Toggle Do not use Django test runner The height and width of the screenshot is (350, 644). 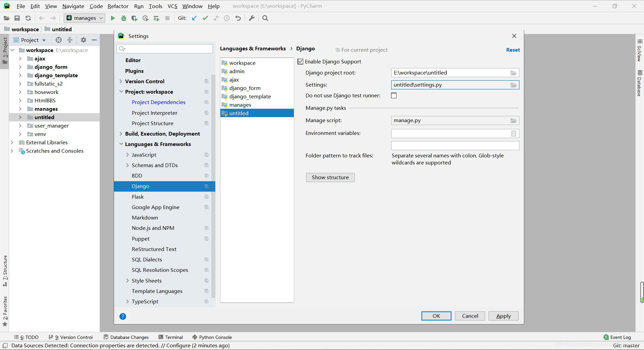coord(394,96)
